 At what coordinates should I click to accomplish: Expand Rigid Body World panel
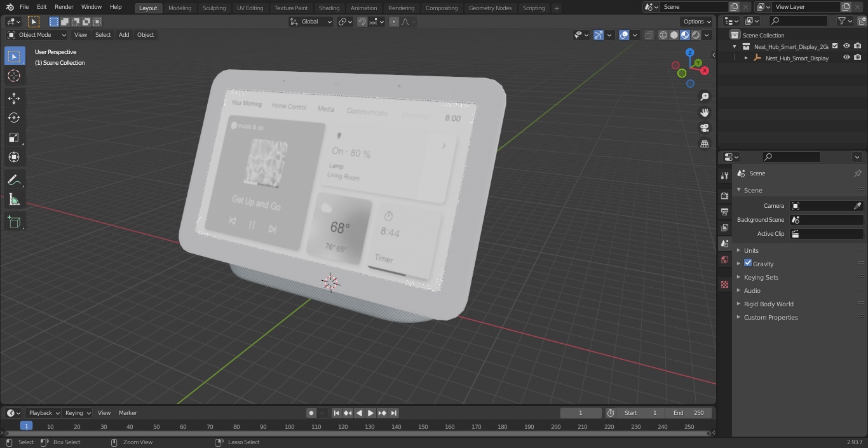[768, 304]
